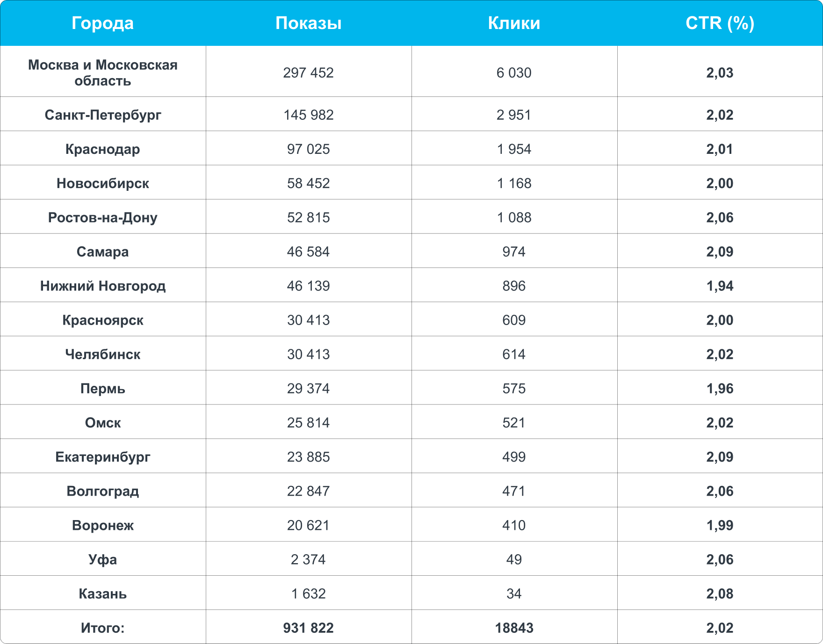Select total impressions 931 822 in Итого row
This screenshot has width=823, height=644.
(x=308, y=628)
